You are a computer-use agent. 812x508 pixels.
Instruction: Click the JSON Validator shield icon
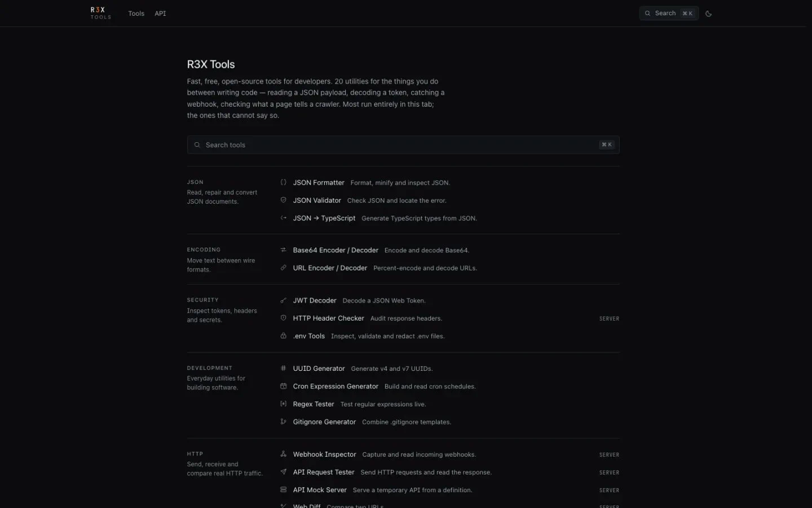[x=283, y=200]
